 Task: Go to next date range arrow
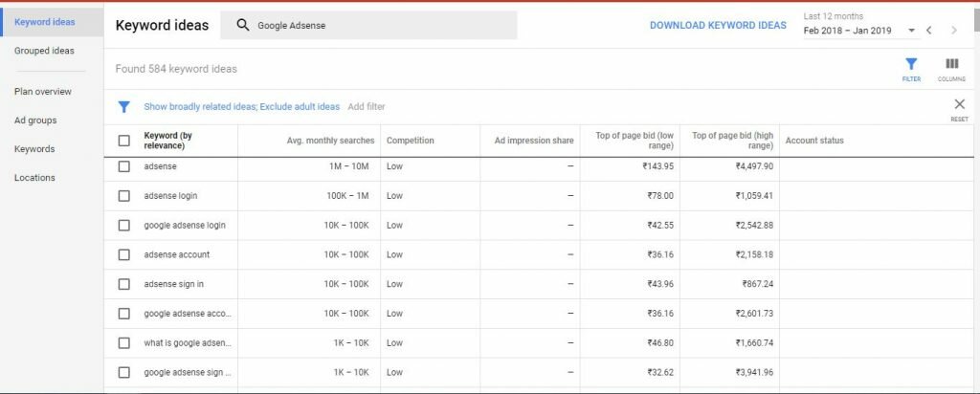954,30
